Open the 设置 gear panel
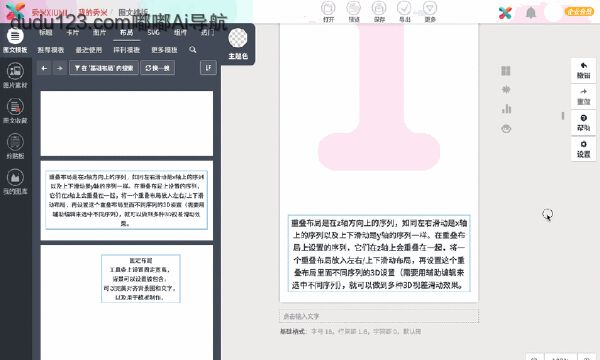The height and width of the screenshot is (360, 600). pos(583,149)
